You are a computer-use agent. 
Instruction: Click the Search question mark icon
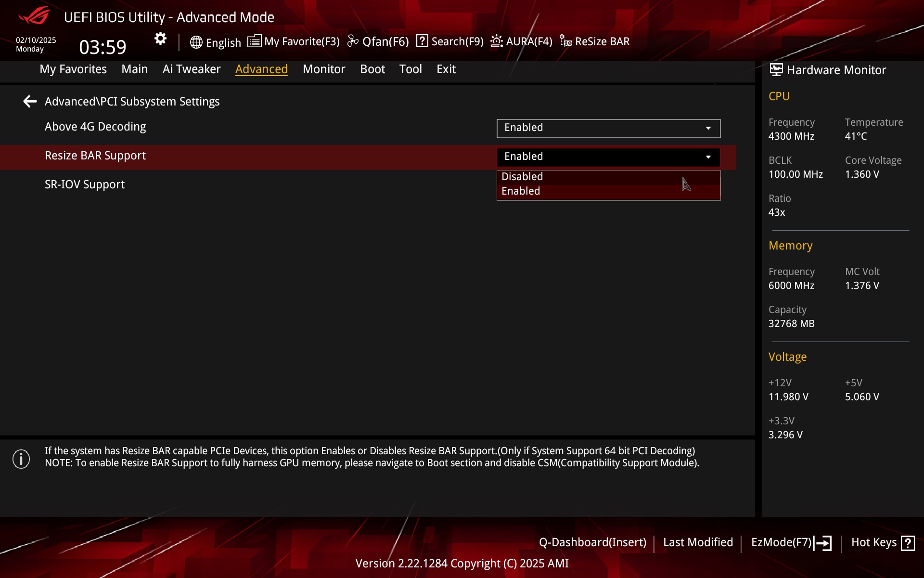422,41
